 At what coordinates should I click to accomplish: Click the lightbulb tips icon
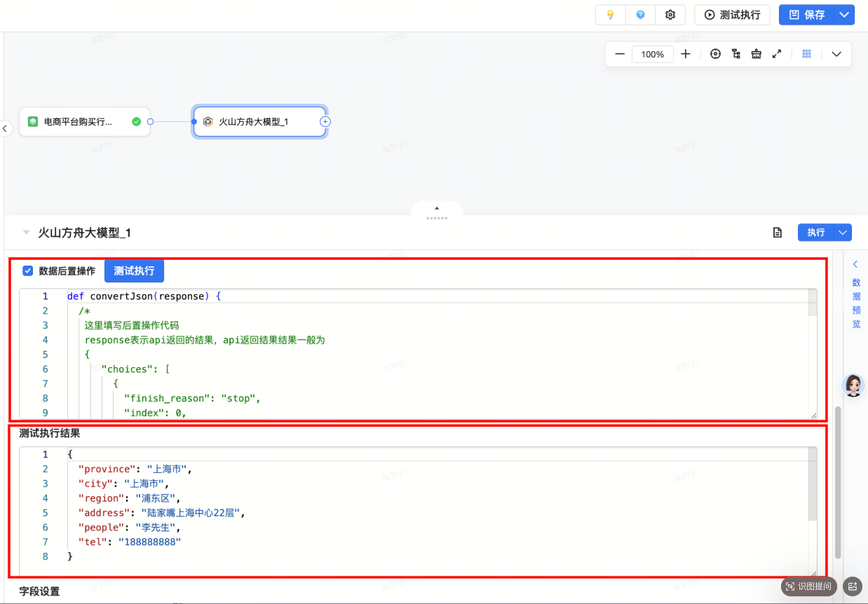610,15
